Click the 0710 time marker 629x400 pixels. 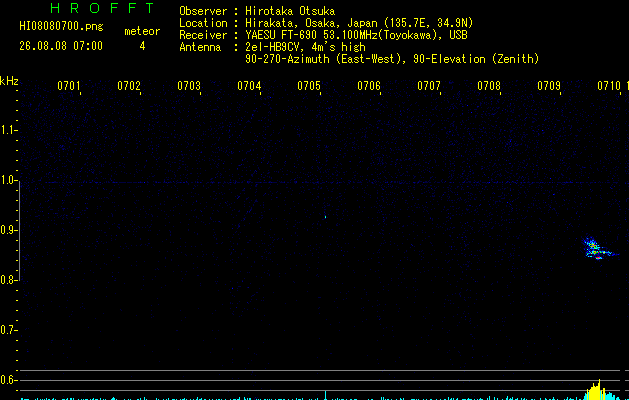click(609, 86)
